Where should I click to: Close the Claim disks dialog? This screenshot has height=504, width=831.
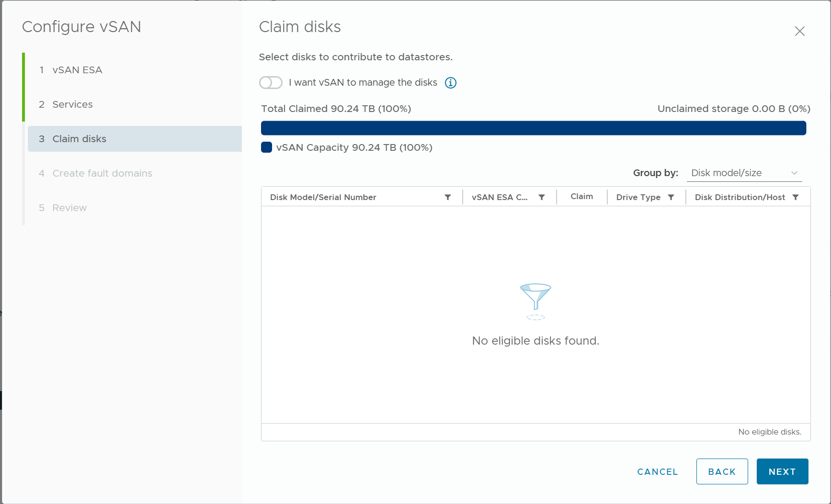pyautogui.click(x=799, y=31)
